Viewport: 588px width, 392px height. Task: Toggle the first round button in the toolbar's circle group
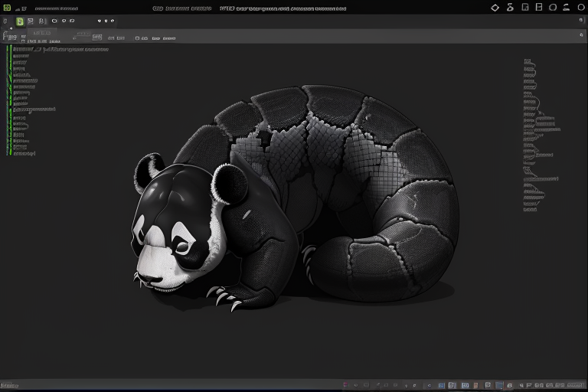[54, 21]
